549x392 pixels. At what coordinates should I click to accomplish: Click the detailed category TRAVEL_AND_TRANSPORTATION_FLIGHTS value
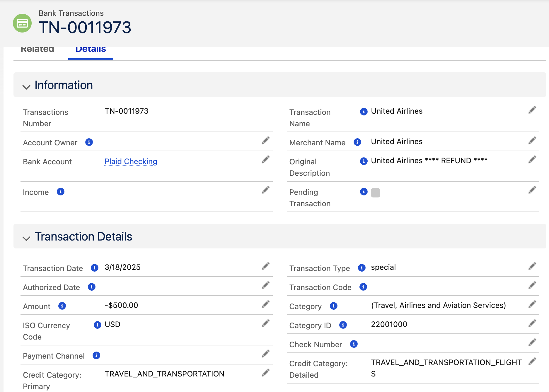pyautogui.click(x=446, y=368)
